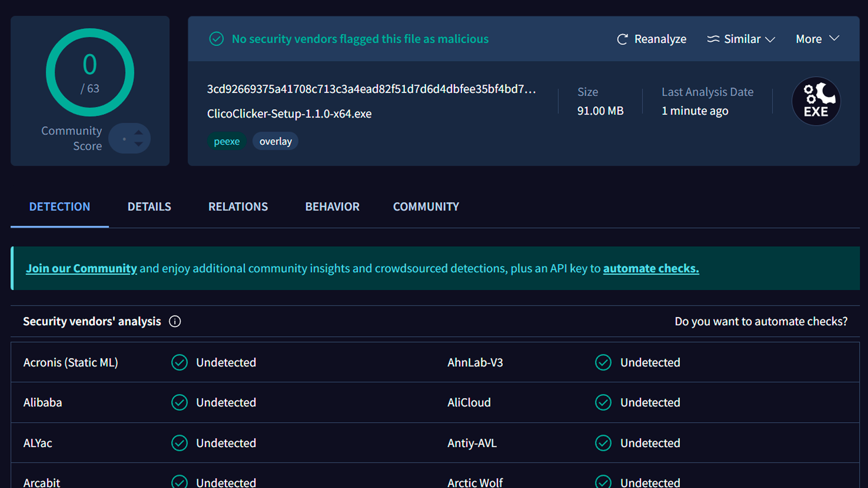Click the EXE file type badge
Image resolution: width=868 pixels, height=488 pixels.
[816, 101]
